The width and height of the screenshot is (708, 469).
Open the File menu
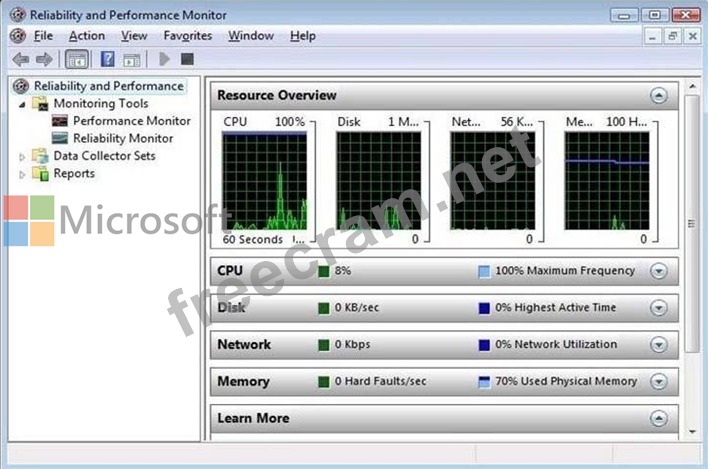43,36
